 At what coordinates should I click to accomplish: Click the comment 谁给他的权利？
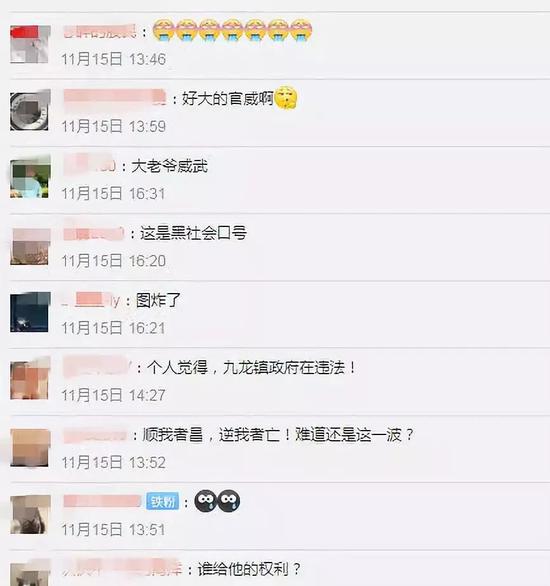(x=249, y=569)
